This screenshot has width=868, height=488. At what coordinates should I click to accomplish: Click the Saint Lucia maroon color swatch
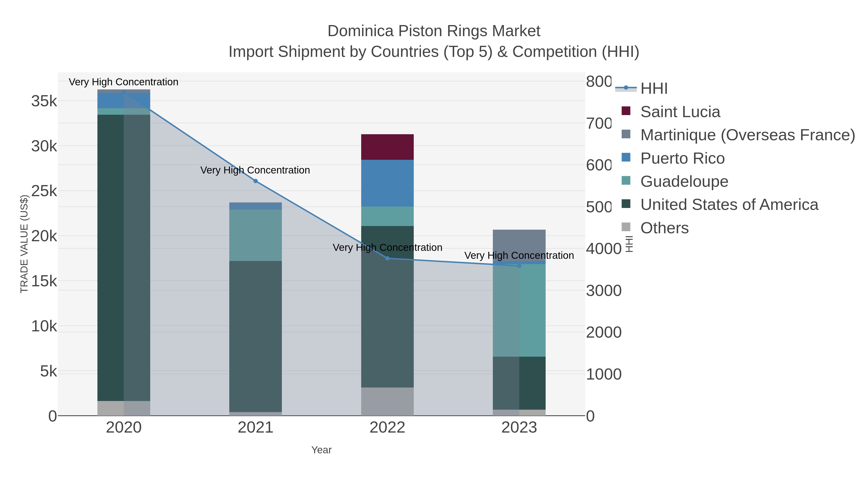(626, 111)
